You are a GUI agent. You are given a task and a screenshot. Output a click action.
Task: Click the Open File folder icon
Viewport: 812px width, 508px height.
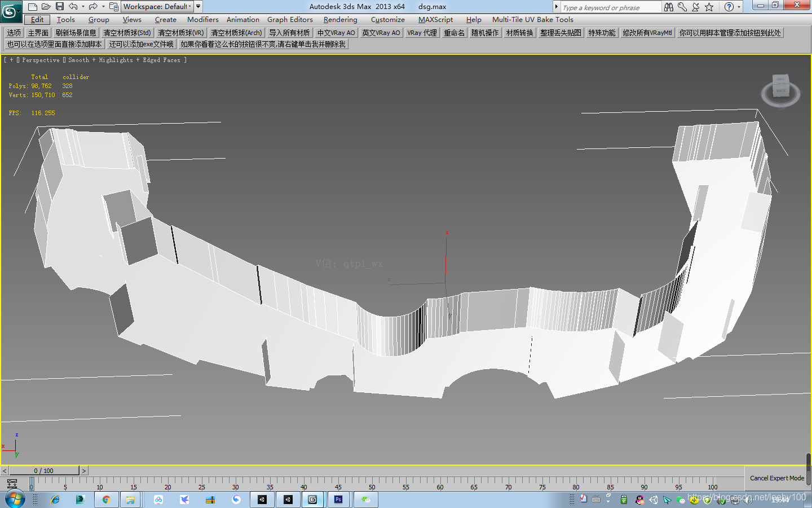click(x=46, y=7)
